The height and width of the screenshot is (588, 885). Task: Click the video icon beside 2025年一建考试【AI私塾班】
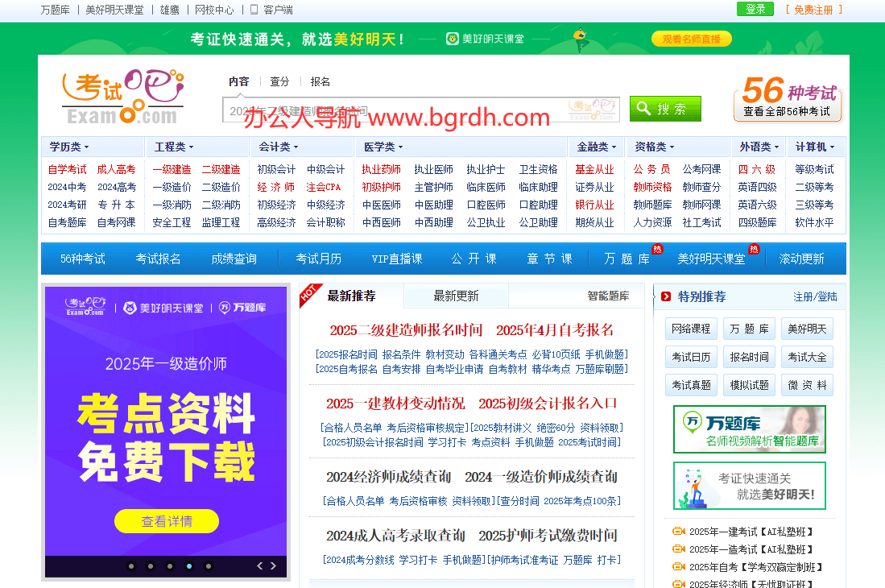[x=679, y=532]
